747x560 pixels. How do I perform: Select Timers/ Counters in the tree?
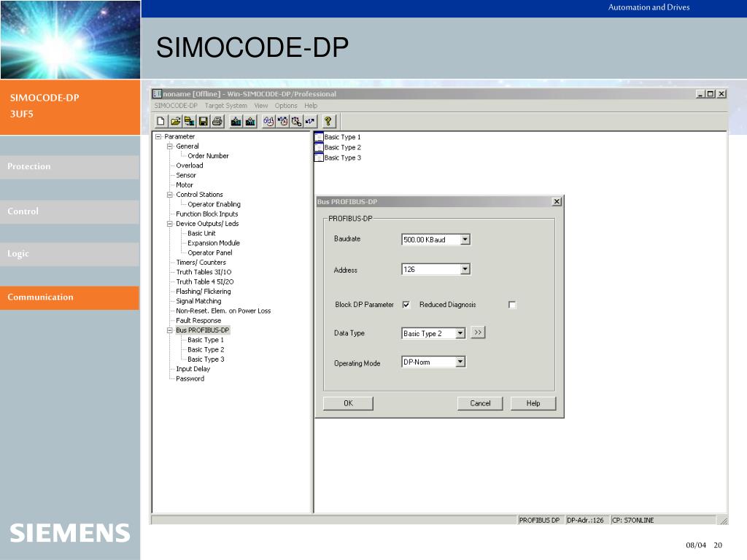coord(201,262)
